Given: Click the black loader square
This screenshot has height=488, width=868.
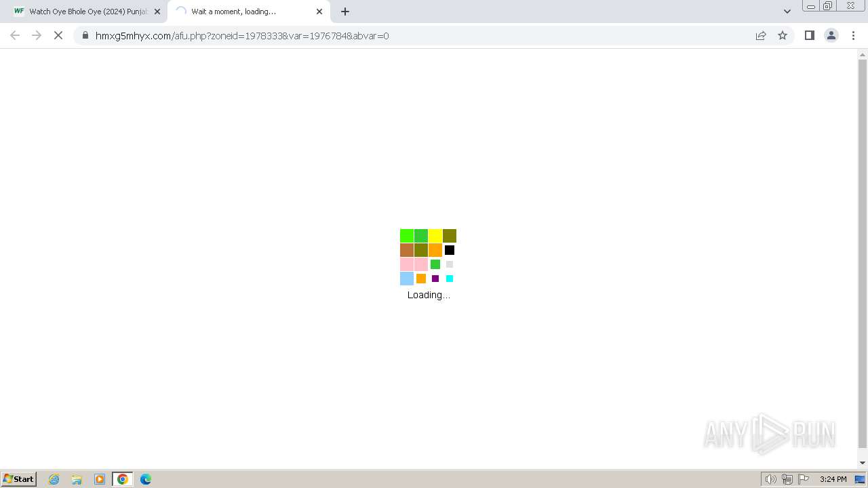Looking at the screenshot, I should pyautogui.click(x=450, y=250).
